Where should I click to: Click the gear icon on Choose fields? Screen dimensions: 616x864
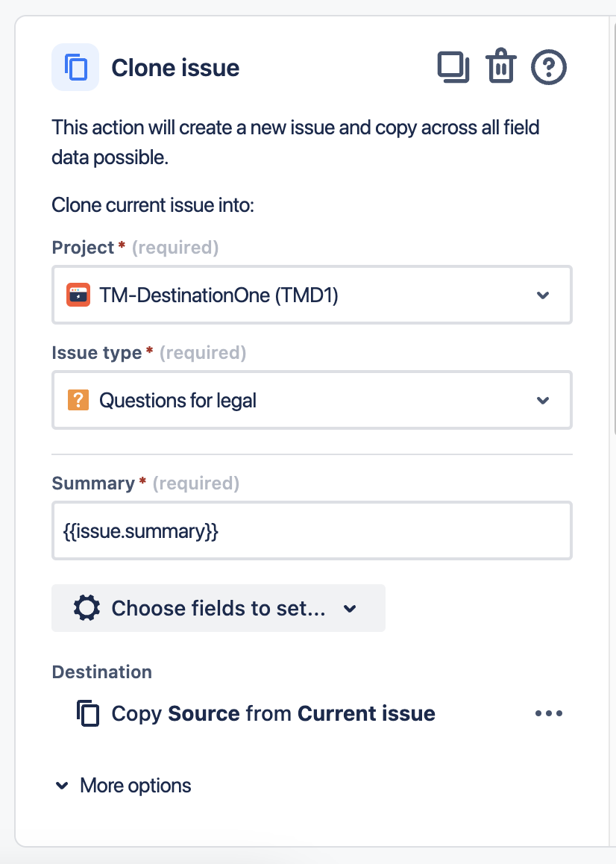87,608
